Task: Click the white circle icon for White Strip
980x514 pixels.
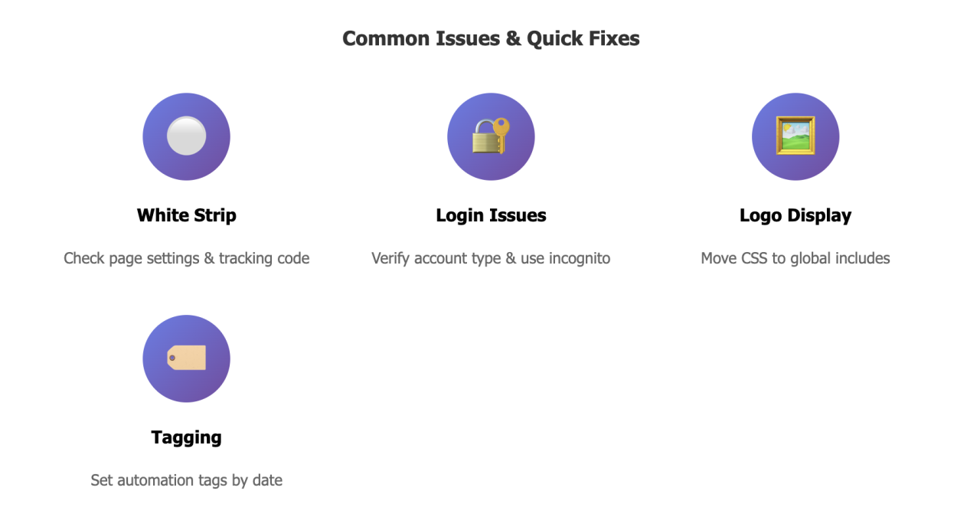Action: tap(186, 135)
